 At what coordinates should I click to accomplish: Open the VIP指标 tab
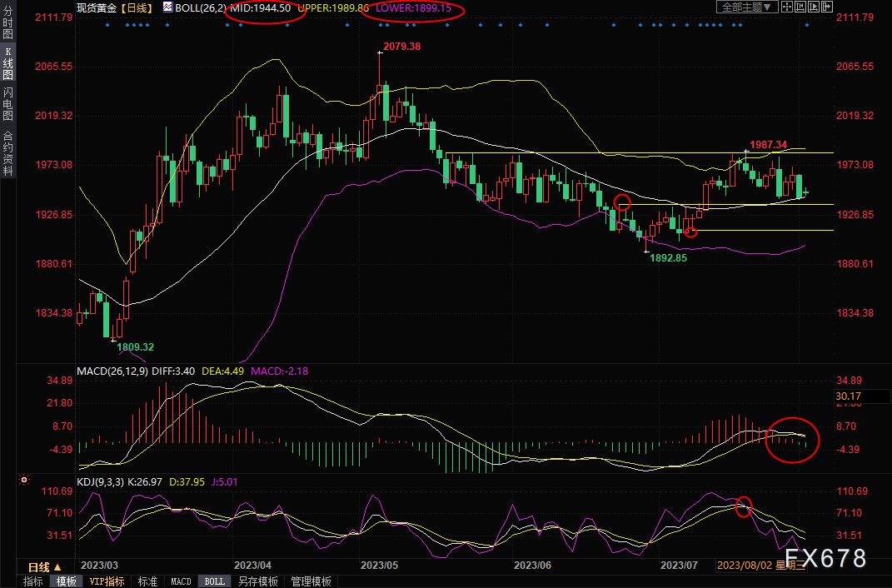[x=107, y=581]
